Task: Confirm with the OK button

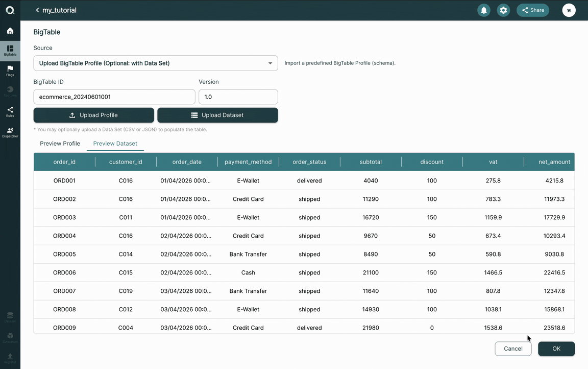Action: [556, 349]
